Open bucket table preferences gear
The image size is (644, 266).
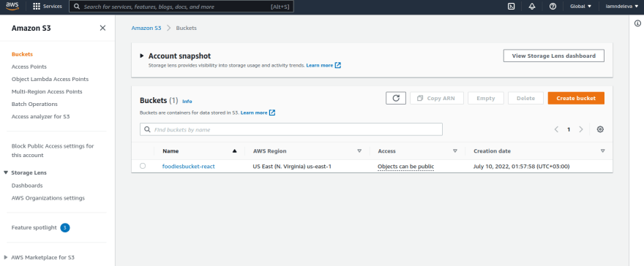click(x=600, y=129)
